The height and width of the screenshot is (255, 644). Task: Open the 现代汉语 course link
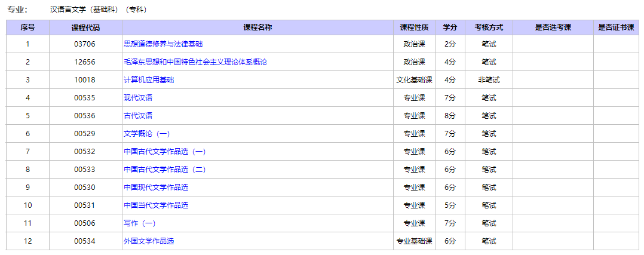pos(138,98)
